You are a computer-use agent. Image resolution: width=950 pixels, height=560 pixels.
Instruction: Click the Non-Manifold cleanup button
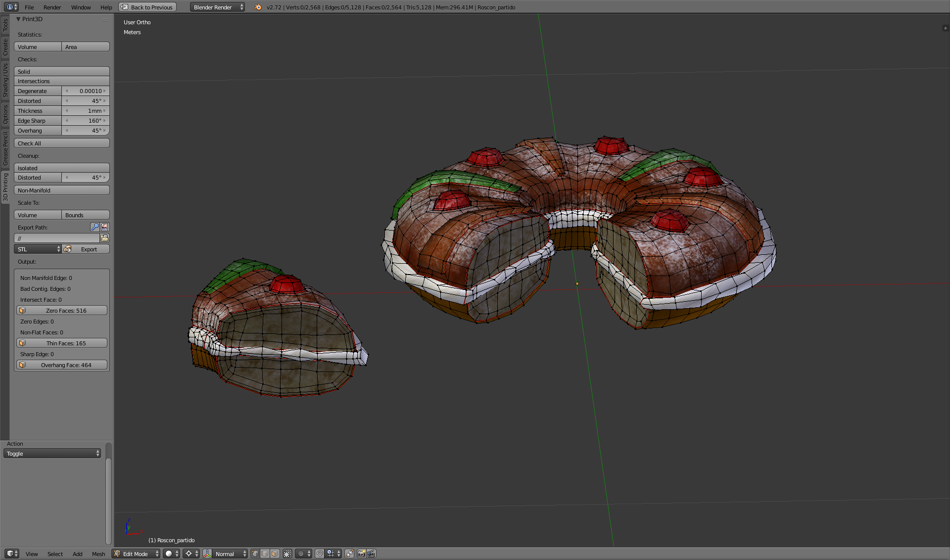[62, 190]
